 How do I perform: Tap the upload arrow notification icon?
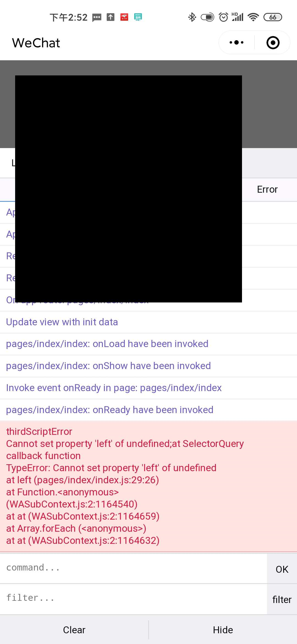[x=111, y=17]
